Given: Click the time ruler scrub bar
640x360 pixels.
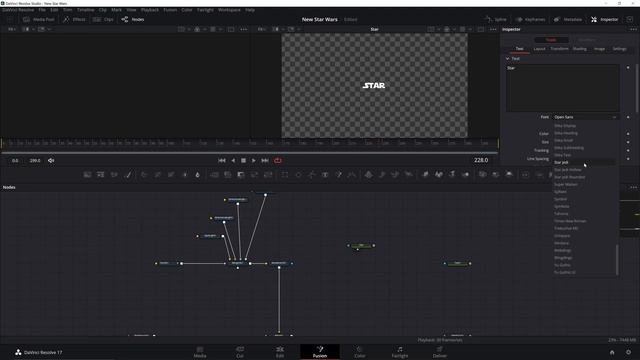Looking at the screenshot, I should tap(249, 143).
